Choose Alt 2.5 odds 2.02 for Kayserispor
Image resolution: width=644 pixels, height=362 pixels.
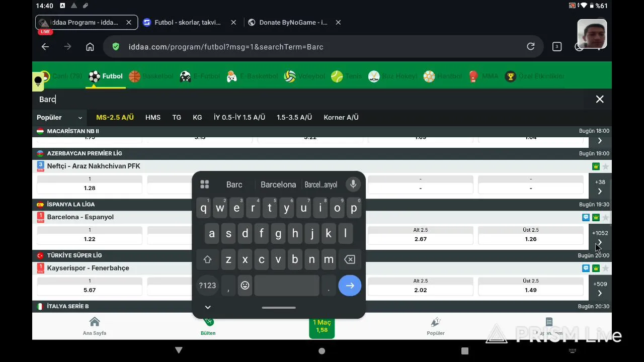(421, 286)
